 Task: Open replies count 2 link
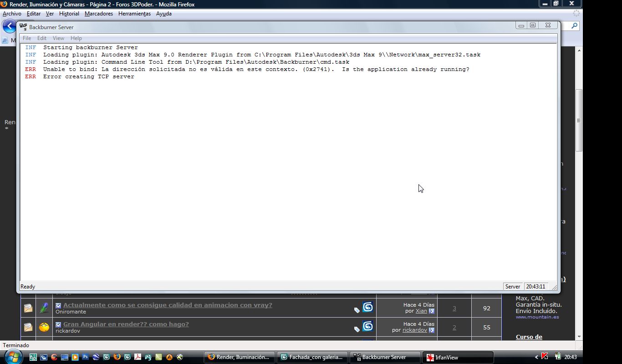pyautogui.click(x=454, y=327)
